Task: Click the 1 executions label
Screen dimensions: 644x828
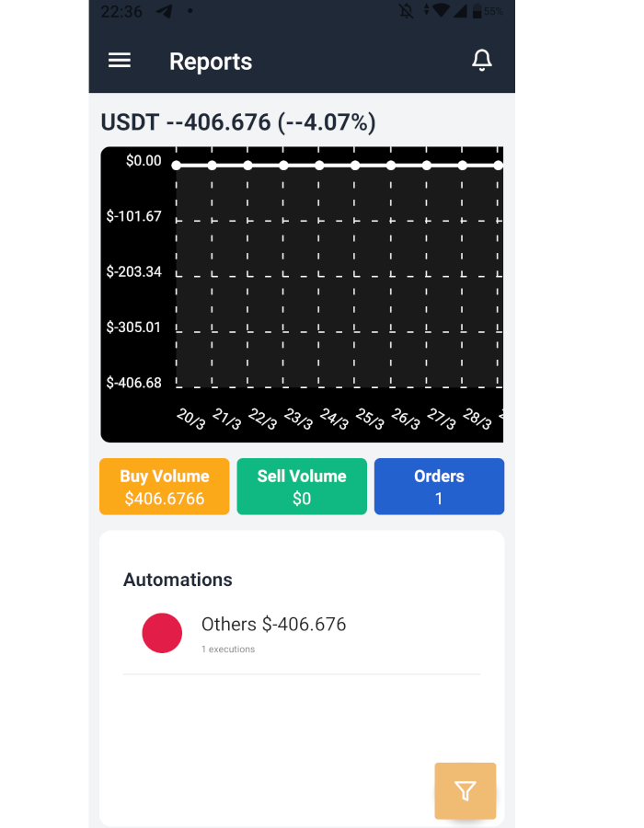Action: [x=229, y=649]
